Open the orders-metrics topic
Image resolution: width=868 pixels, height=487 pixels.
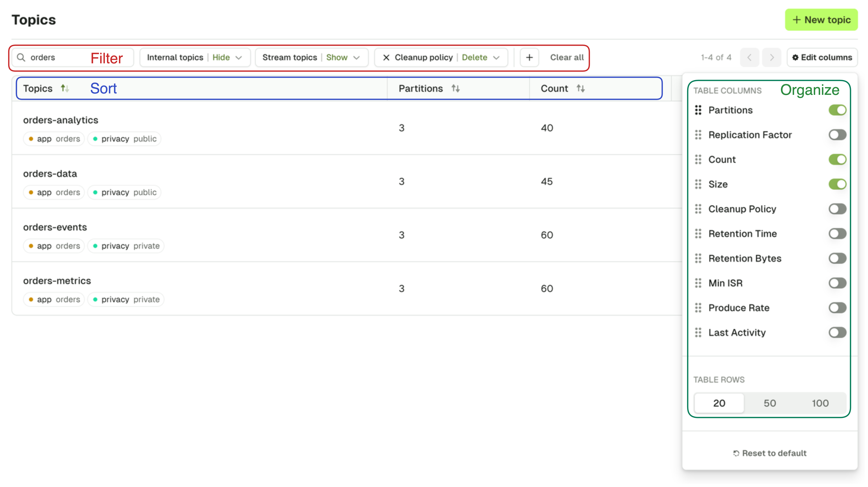57,281
